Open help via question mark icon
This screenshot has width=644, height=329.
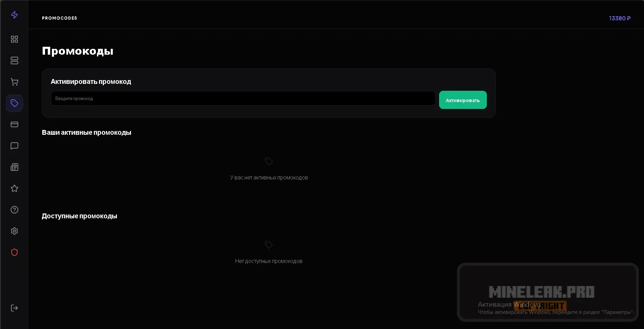pos(14,210)
